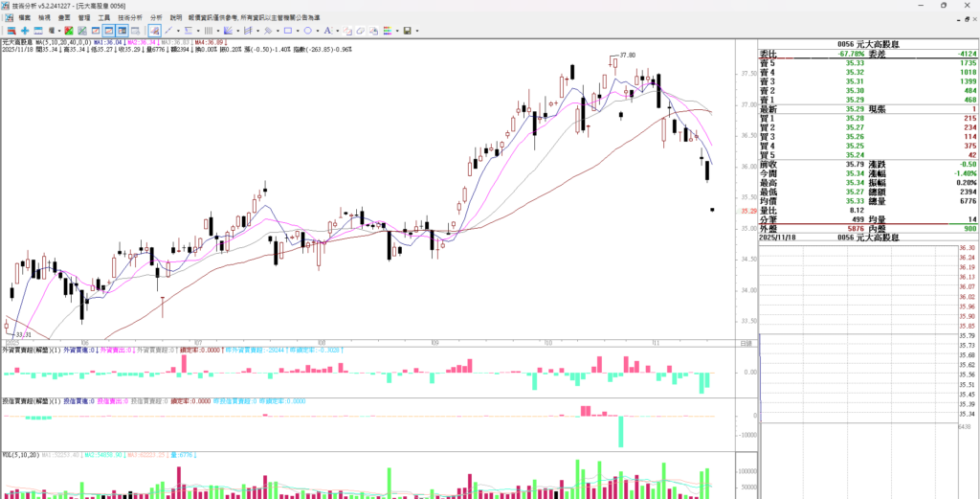Select the text annotation 'A' tool
980x499 pixels.
[325, 31]
